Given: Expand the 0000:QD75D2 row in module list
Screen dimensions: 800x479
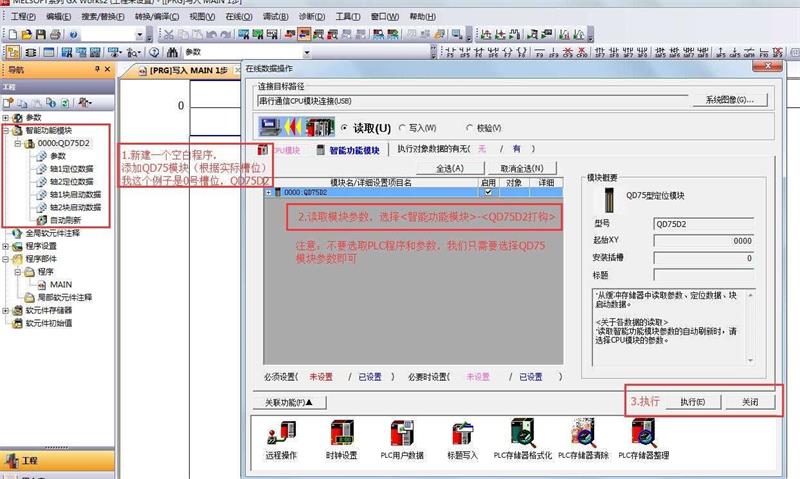Looking at the screenshot, I should [269, 192].
